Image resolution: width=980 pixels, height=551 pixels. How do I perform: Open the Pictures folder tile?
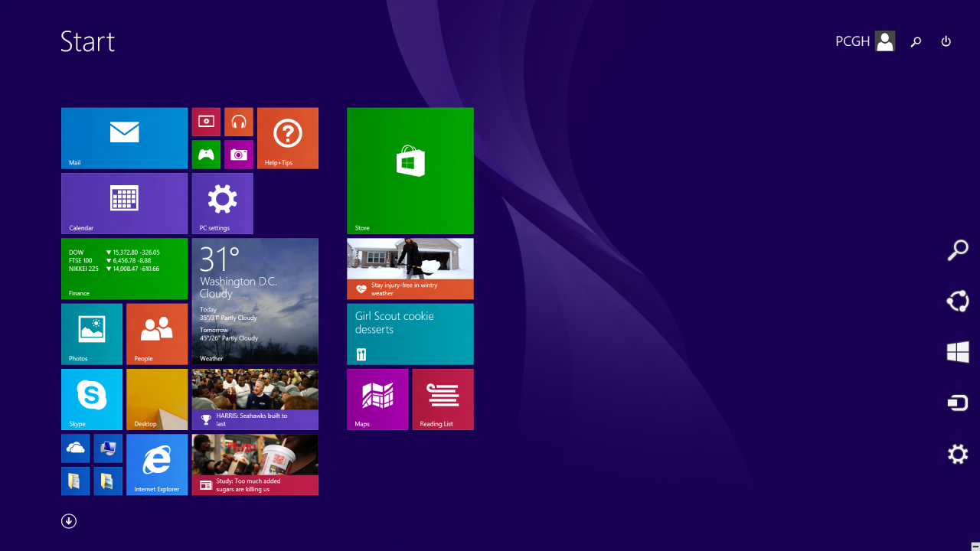pyautogui.click(x=108, y=481)
